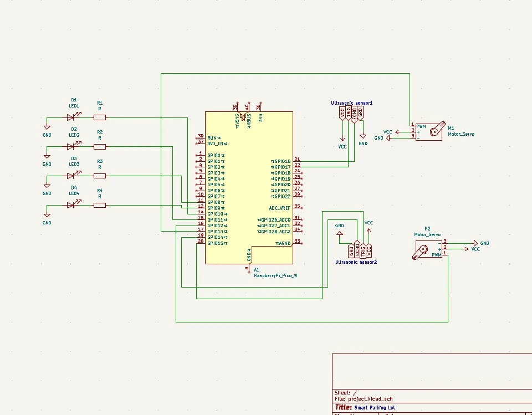Click the 'LED4' value label
The image size is (532, 415).
pos(74,193)
